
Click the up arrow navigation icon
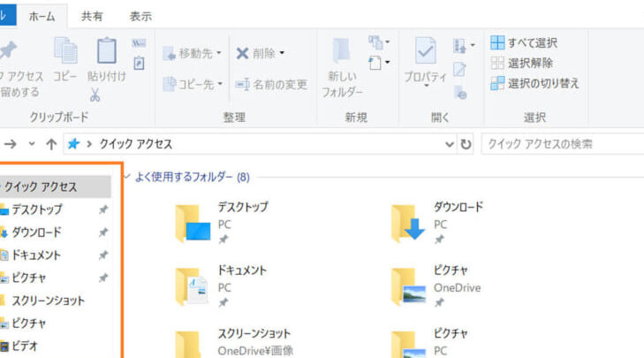[51, 144]
